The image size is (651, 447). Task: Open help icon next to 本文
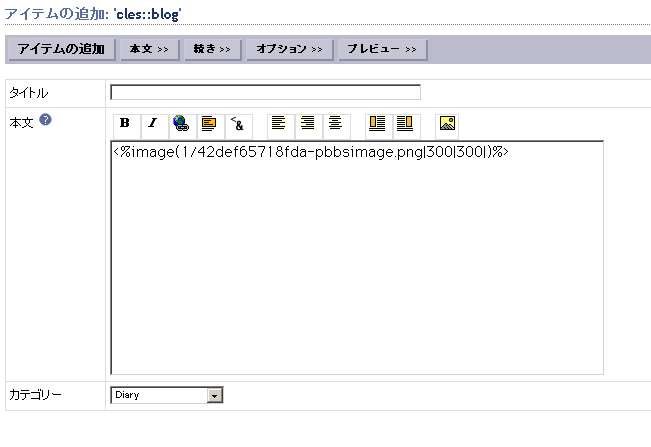(x=45, y=120)
